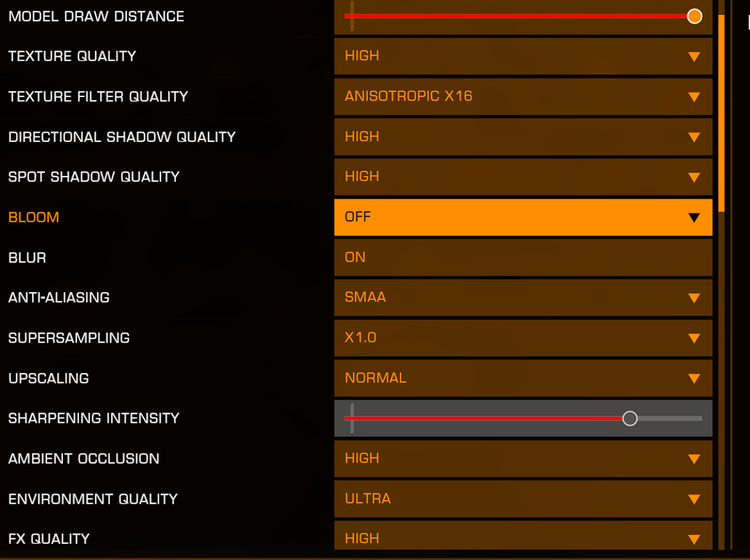The image size is (750, 560).
Task: Click the Anti-Aliasing dropdown arrow icon
Action: pyautogui.click(x=694, y=298)
